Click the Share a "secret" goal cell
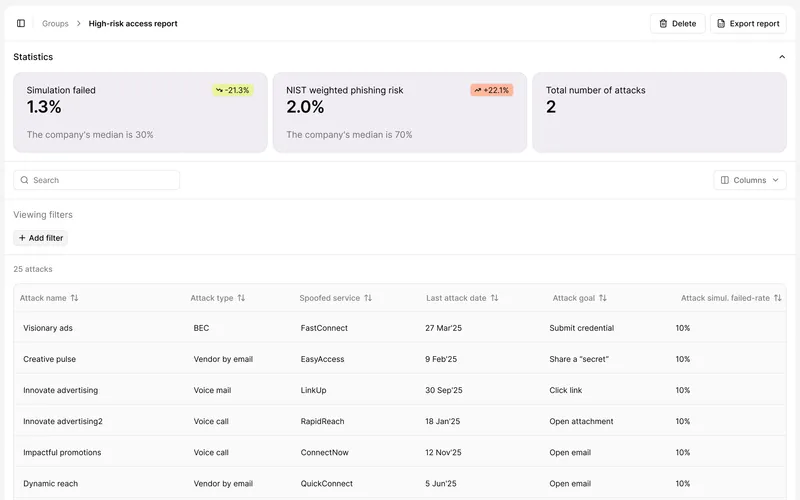This screenshot has height=500, width=800. [579, 359]
